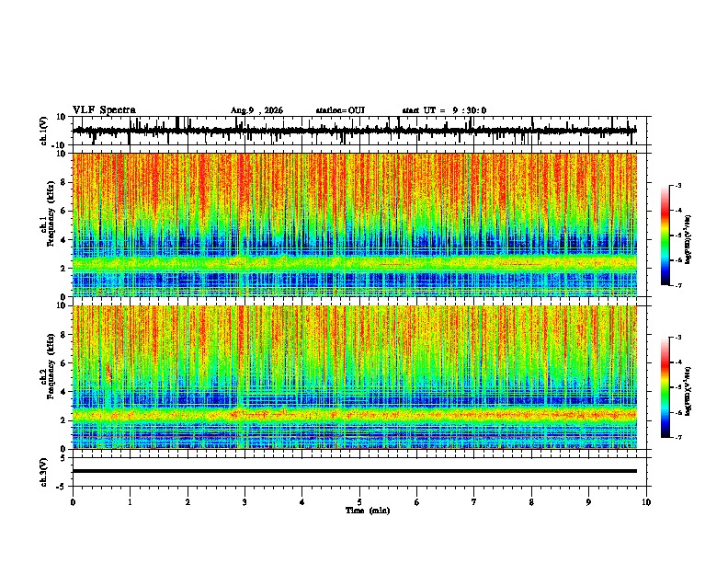Click the ch.2 color bar log(PSD) label
Viewport: 728px width, 563px height.
(688, 391)
